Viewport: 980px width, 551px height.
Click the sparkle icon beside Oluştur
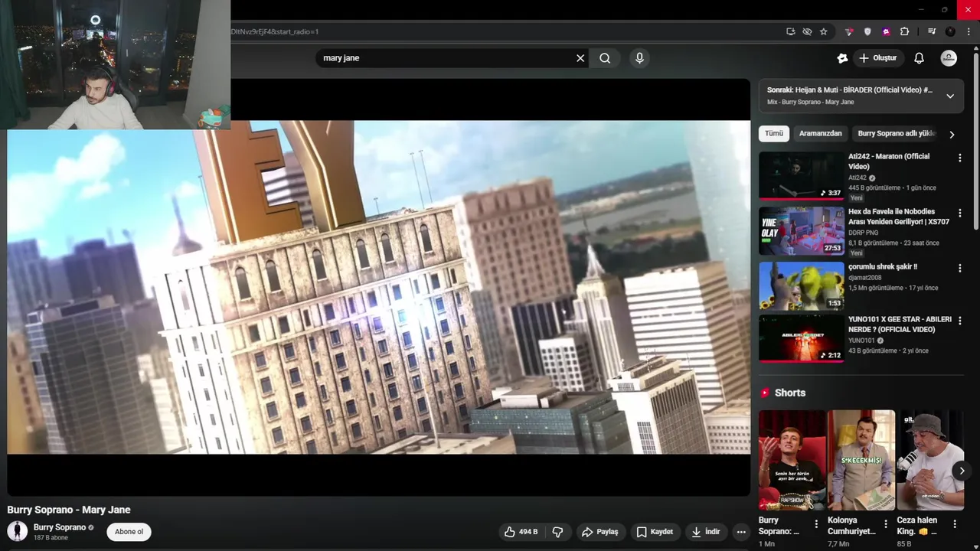click(842, 58)
